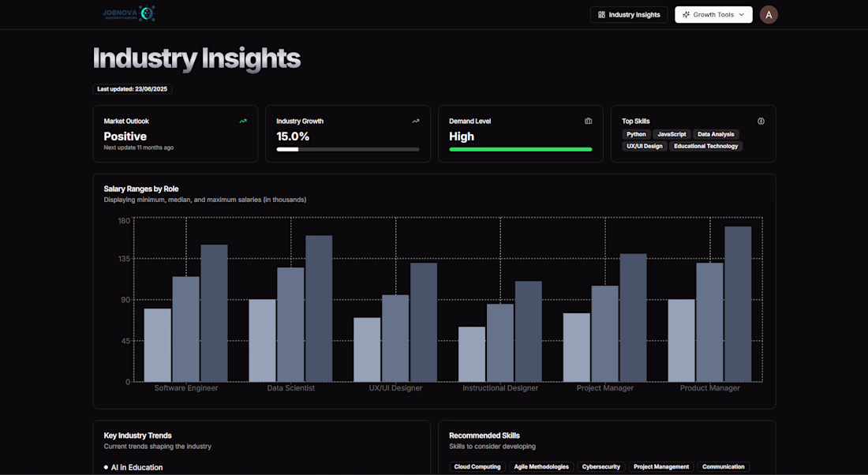Viewport: 868px width, 475px height.
Task: Click the Industry Growth progress bar
Action: click(348, 149)
